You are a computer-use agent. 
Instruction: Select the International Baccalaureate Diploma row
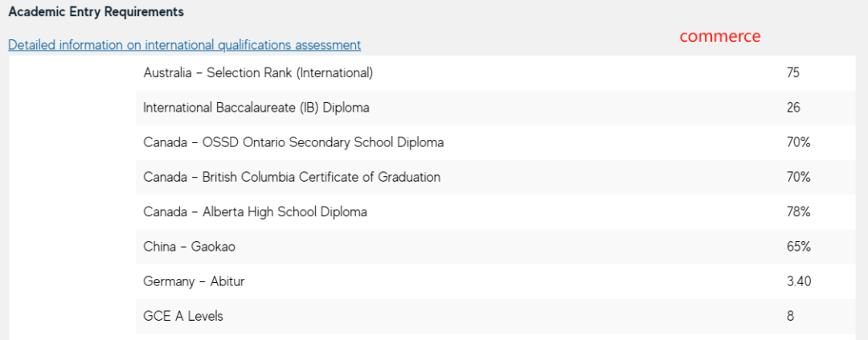coord(495,108)
